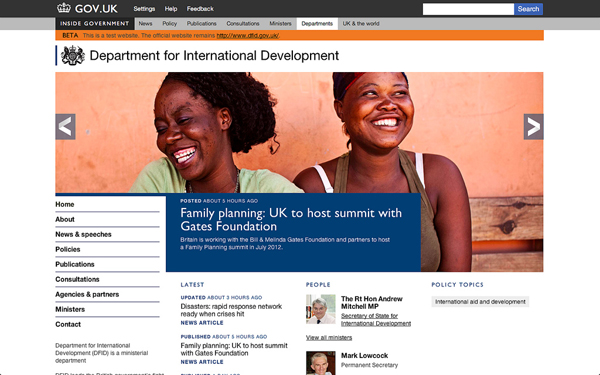Open Disasters rapid response network article
The image size is (600, 375).
pos(231,310)
